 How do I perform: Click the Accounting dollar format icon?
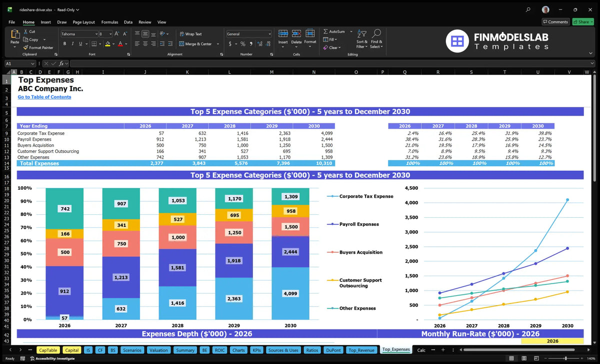click(x=229, y=44)
